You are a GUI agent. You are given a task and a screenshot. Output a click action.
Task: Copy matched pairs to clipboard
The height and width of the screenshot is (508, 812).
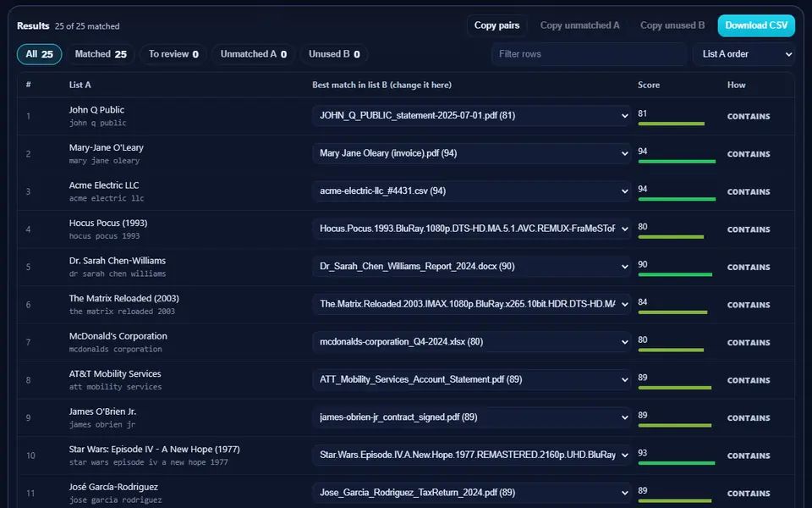[x=497, y=25]
